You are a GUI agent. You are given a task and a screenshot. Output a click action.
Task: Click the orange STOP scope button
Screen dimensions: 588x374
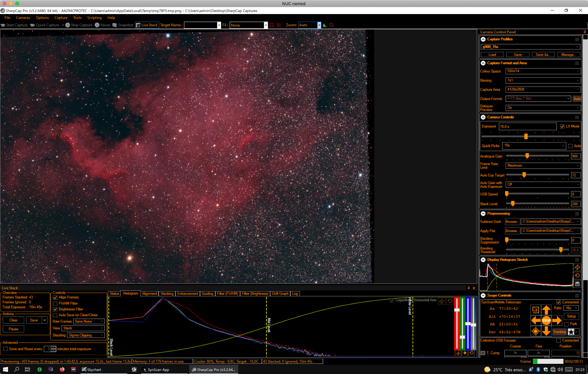point(546,320)
